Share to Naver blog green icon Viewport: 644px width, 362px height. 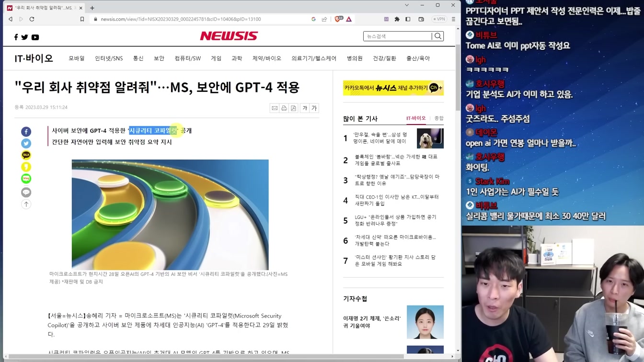click(26, 179)
